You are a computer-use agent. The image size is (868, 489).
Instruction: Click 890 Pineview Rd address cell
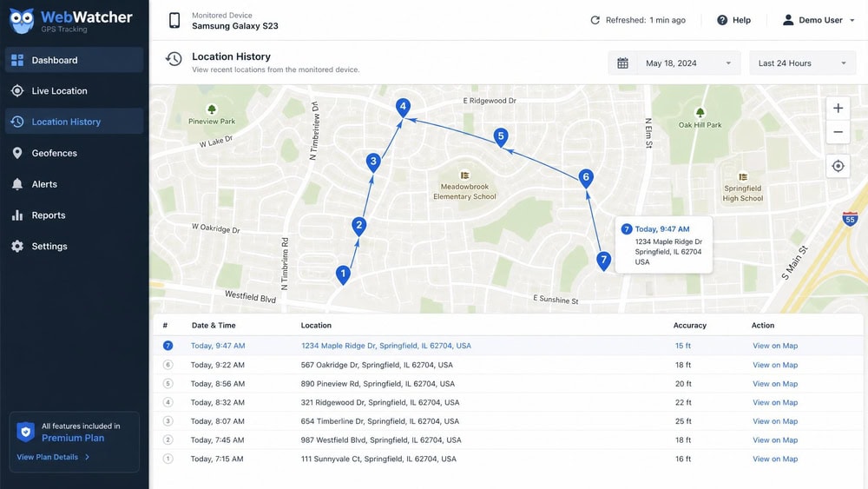(378, 384)
